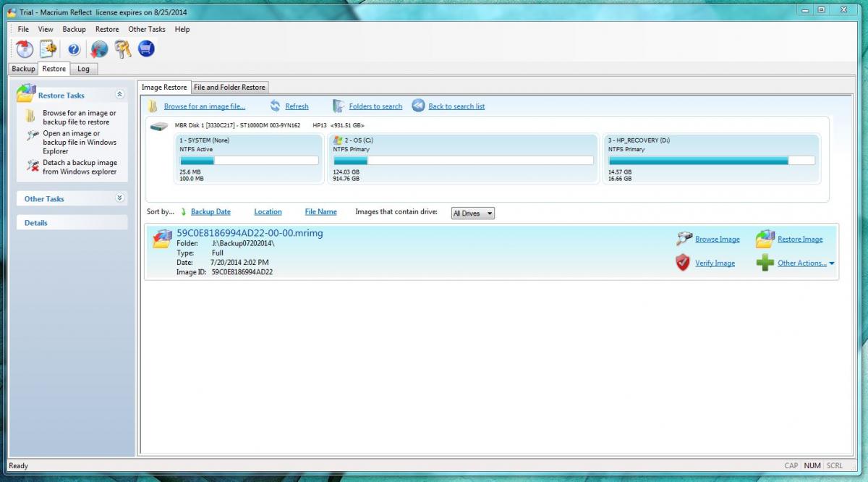Viewport: 868px width, 482px height.
Task: Open the All Drives dropdown
Action: click(x=472, y=213)
